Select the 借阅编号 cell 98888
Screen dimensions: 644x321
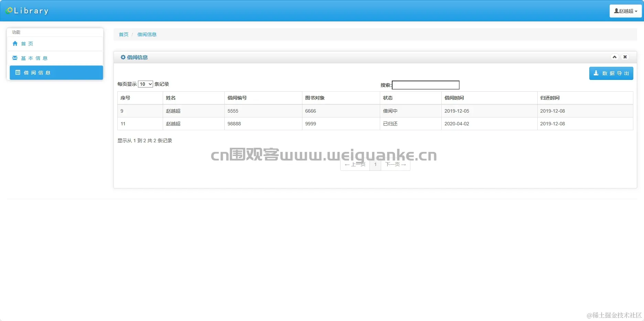[263, 124]
